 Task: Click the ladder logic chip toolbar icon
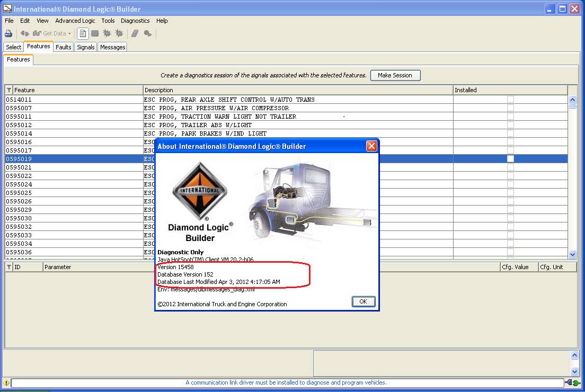coord(95,33)
